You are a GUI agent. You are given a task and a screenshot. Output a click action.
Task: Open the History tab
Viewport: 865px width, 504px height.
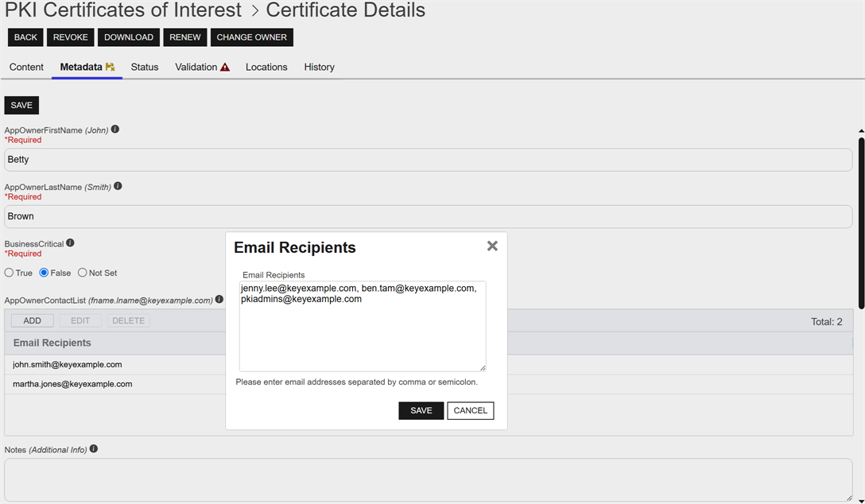click(319, 68)
